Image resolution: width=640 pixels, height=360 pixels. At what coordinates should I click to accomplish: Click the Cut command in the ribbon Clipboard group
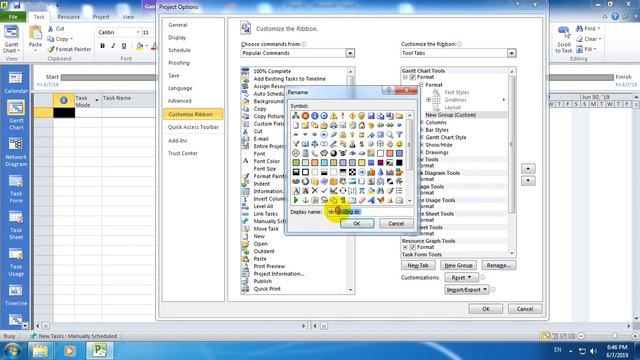(x=56, y=29)
